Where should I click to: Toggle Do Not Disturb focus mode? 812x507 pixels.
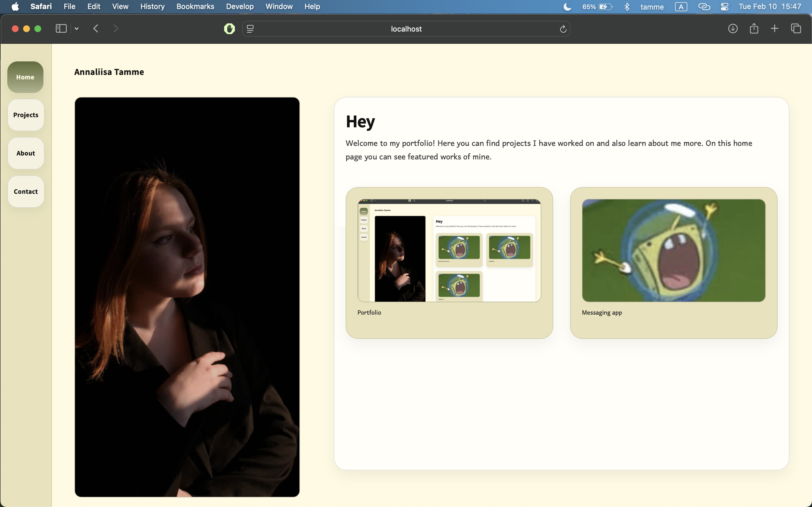[x=567, y=6]
